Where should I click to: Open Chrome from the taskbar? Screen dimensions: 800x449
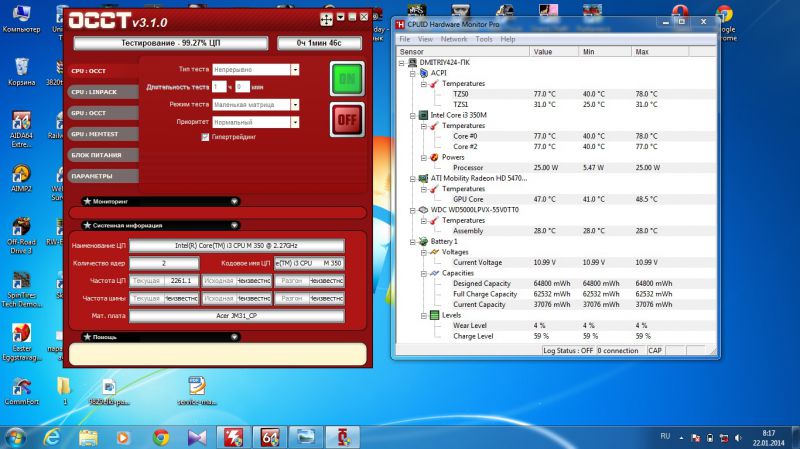click(161, 438)
